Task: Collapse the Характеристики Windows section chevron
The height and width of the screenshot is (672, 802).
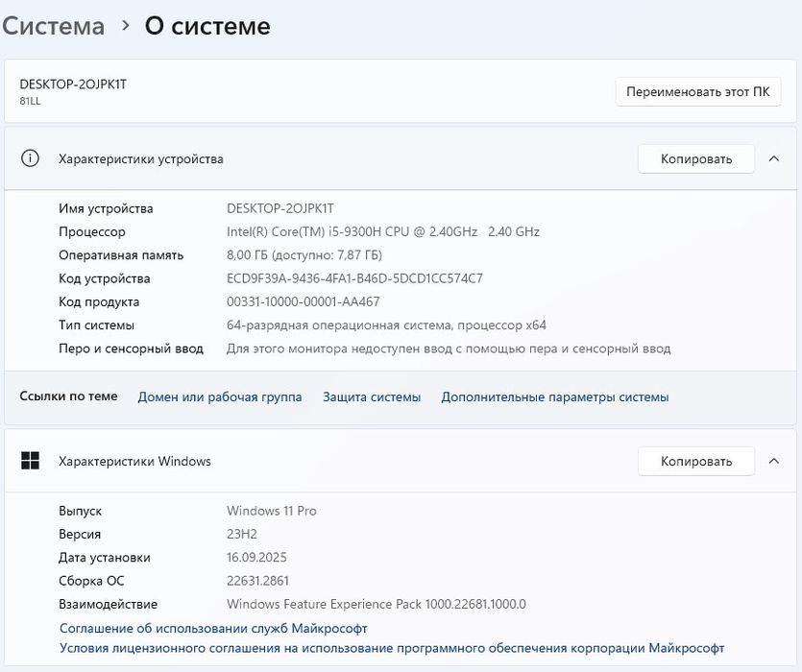Action: (x=774, y=461)
